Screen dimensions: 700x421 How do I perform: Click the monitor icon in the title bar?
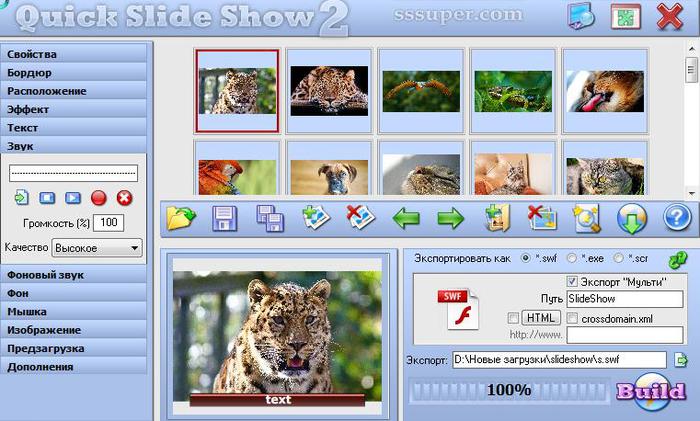581,17
